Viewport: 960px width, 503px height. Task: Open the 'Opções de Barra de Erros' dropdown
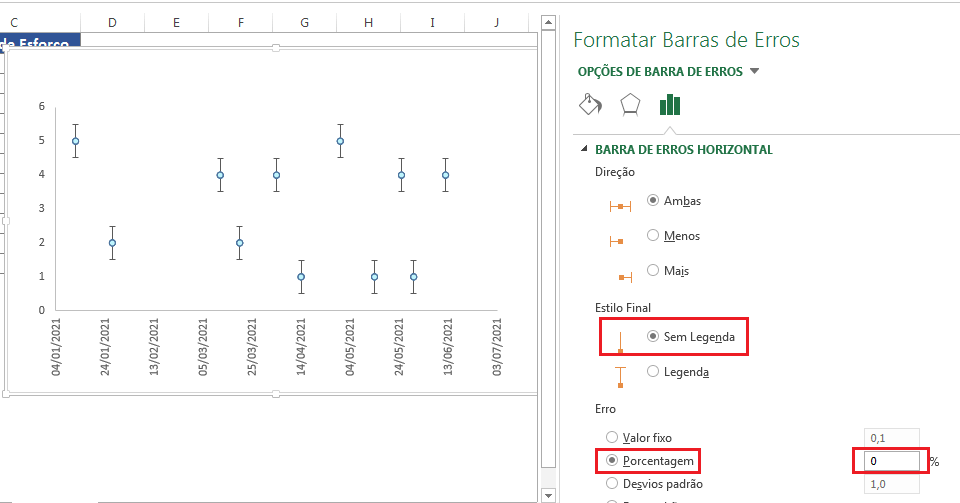[x=754, y=71]
